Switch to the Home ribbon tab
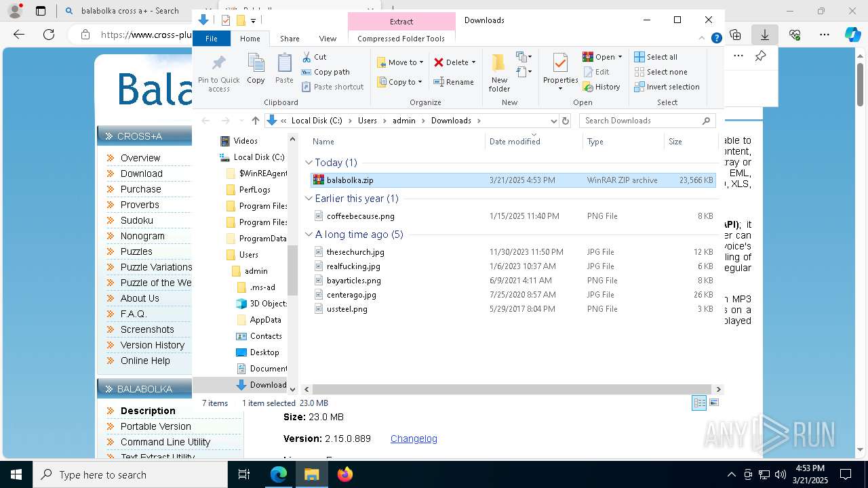Viewport: 868px width, 488px height. (250, 39)
